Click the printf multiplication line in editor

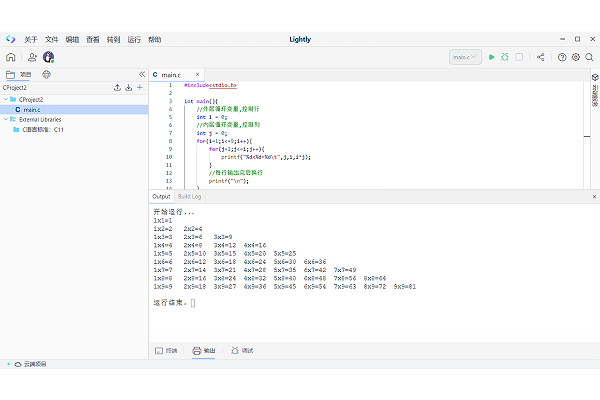click(x=266, y=157)
